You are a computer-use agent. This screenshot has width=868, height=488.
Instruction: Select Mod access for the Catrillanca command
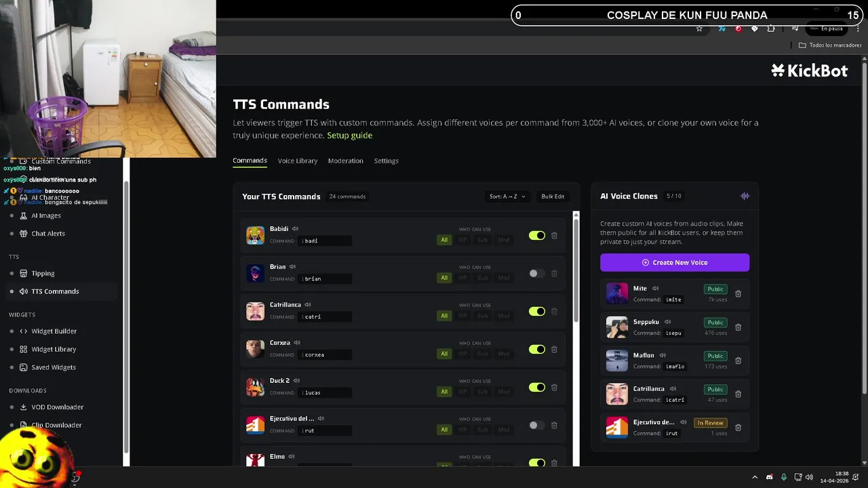point(503,315)
